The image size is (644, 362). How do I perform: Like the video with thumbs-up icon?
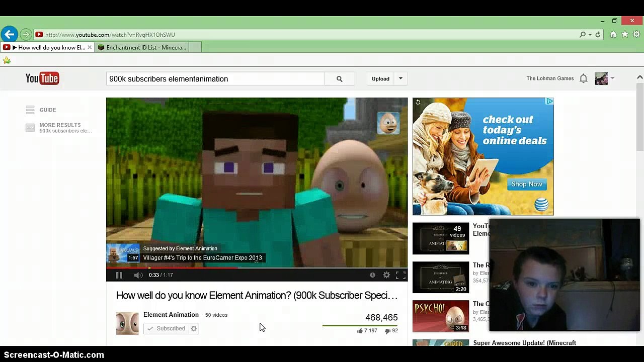click(x=360, y=331)
